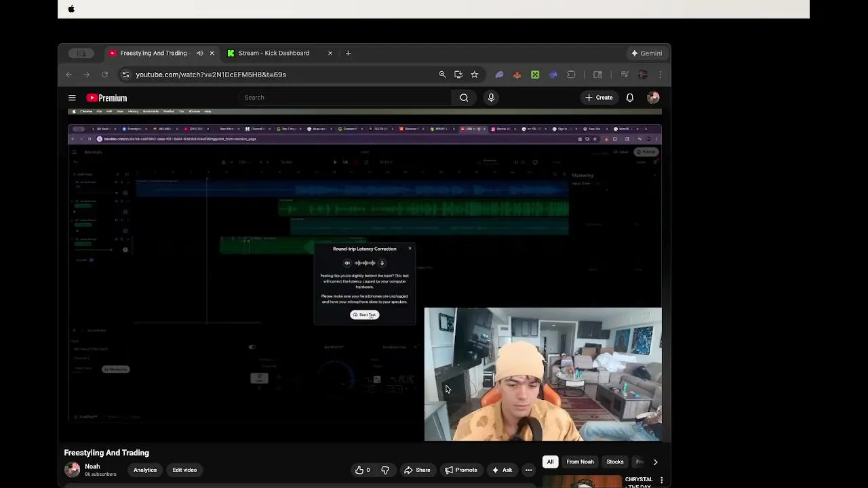Open the YouTube notifications bell
The height and width of the screenshot is (488, 868).
(x=630, y=98)
